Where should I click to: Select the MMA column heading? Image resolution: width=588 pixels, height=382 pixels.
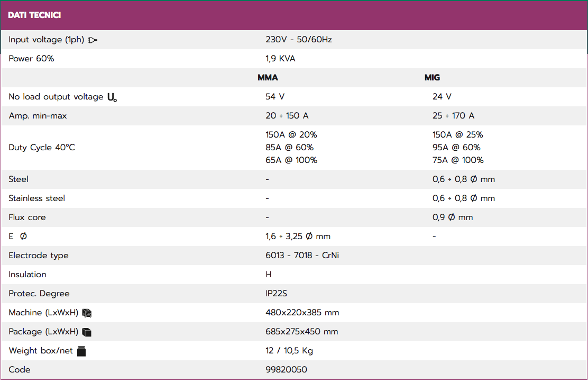coord(268,78)
